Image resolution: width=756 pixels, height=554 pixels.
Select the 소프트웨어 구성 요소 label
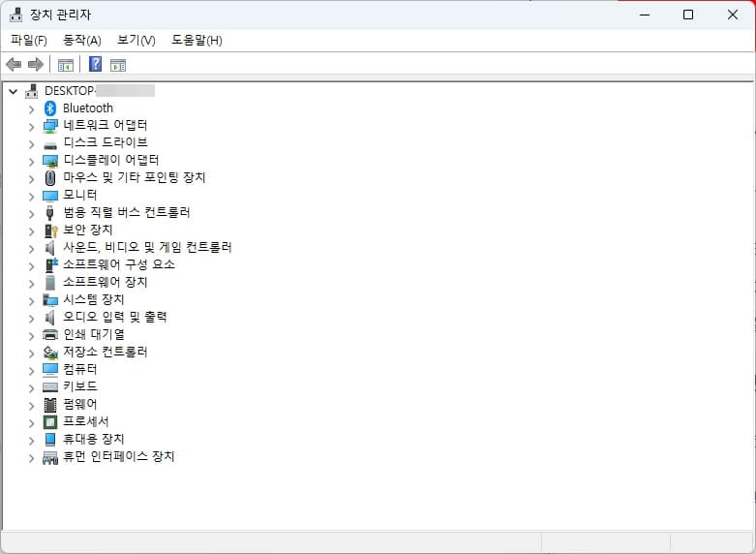pos(119,264)
